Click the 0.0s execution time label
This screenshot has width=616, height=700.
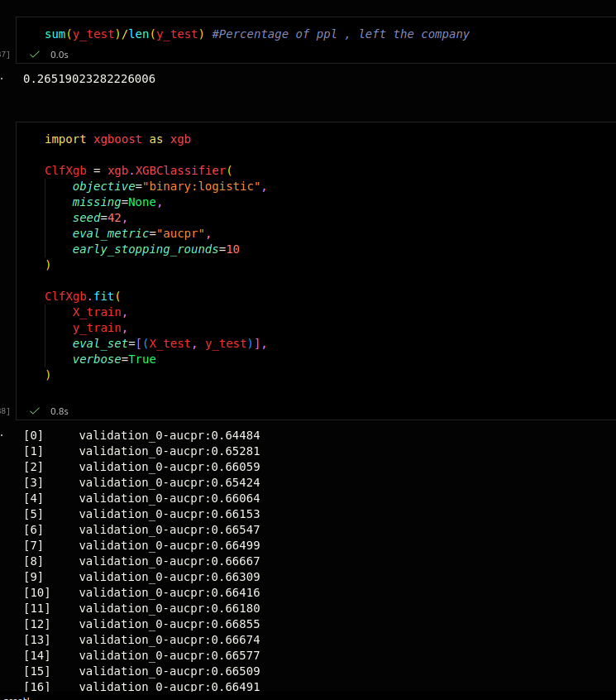pyautogui.click(x=60, y=54)
